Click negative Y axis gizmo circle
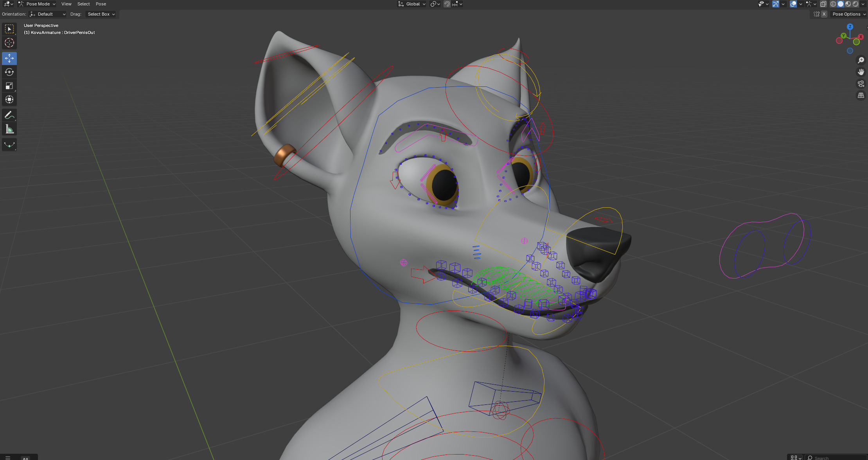The image size is (868, 460). pyautogui.click(x=856, y=42)
